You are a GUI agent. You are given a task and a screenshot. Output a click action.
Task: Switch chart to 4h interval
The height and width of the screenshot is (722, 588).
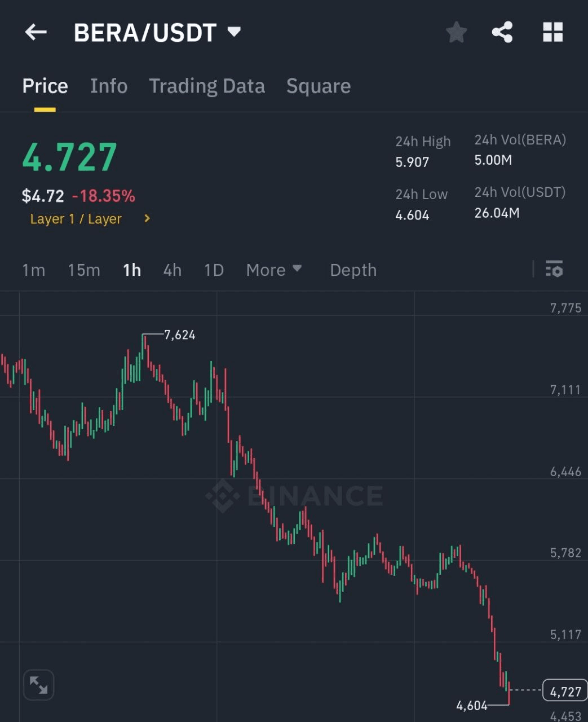[172, 270]
